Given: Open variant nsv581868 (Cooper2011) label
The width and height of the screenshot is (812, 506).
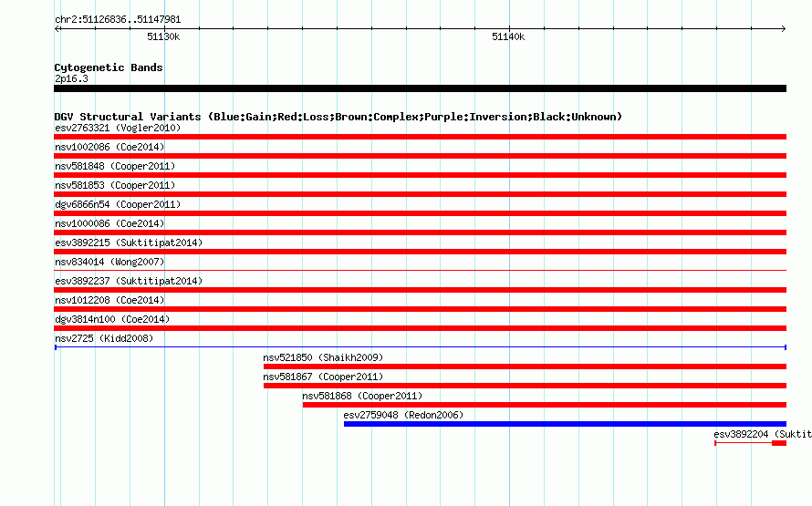Looking at the screenshot, I should [x=362, y=396].
